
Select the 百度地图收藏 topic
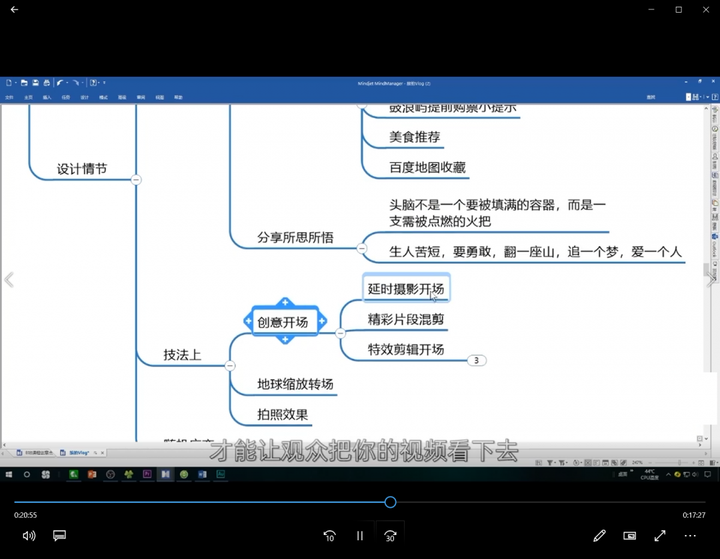tap(428, 167)
